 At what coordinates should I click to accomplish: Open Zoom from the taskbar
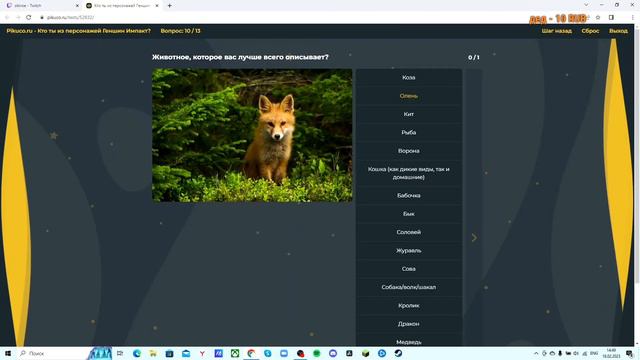(x=284, y=353)
